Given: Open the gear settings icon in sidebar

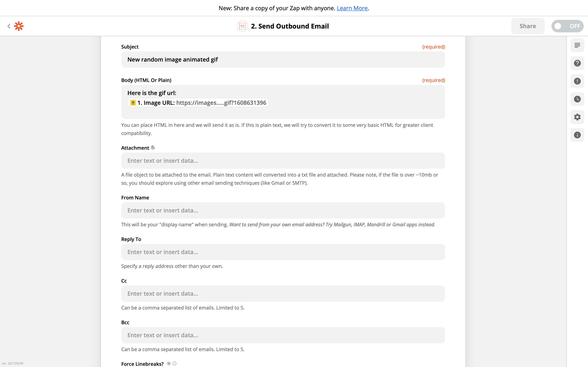Looking at the screenshot, I should (577, 117).
